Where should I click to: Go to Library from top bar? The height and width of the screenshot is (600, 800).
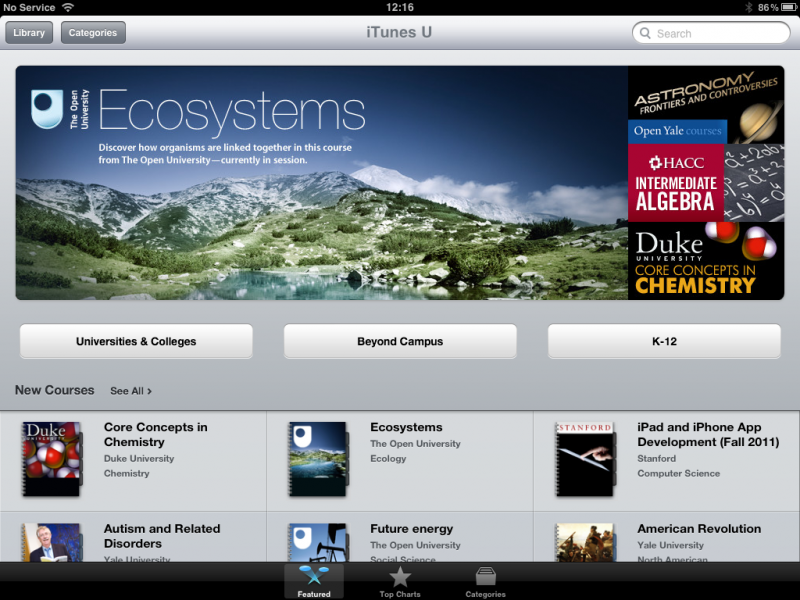tap(29, 33)
